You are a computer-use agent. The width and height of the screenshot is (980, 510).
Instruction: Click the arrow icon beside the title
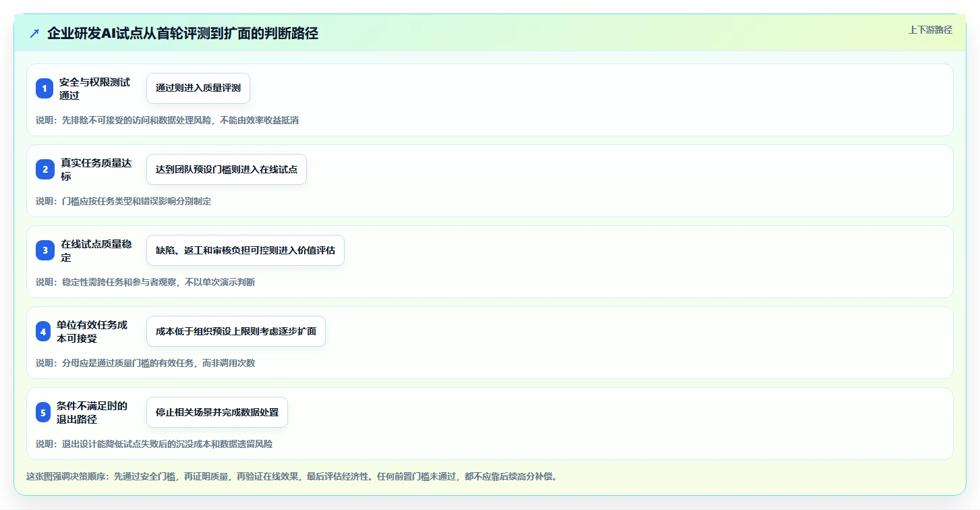pos(34,34)
